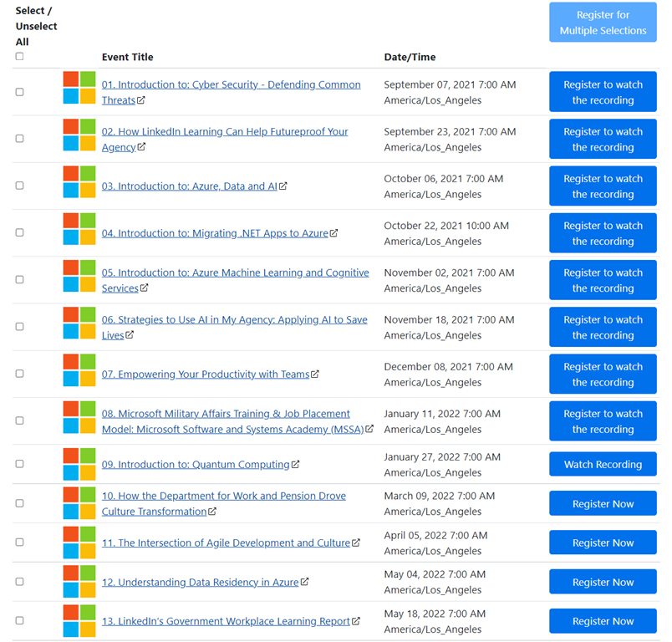Click external link icon after Empowering Productivity with Teams

click(x=315, y=374)
